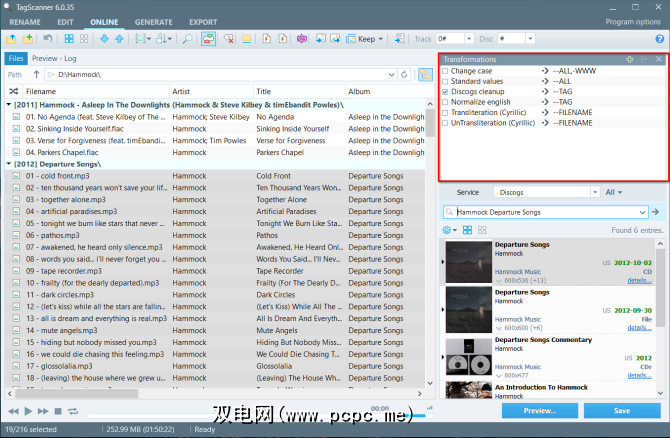This screenshot has height=438, width=670.
Task: Refresh the folder path
Action: click(404, 74)
